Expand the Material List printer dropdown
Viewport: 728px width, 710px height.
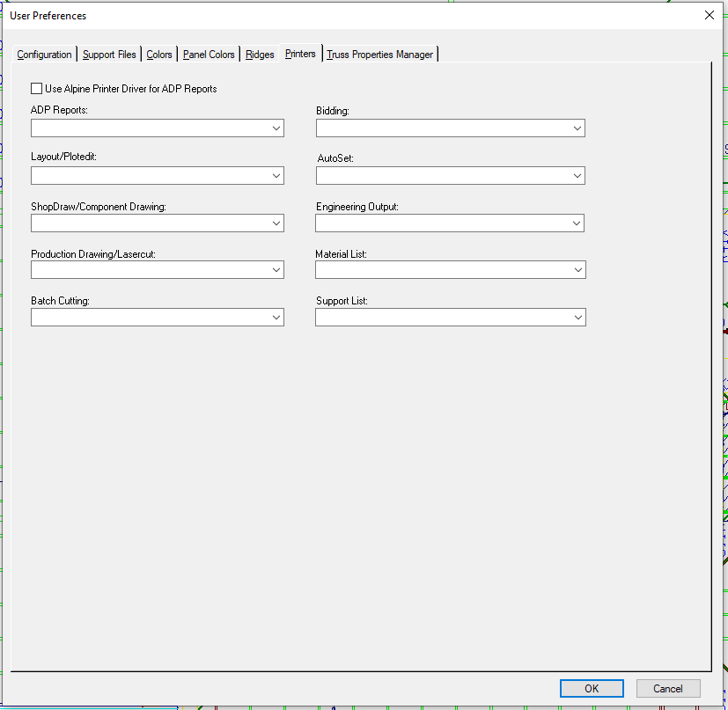coord(450,270)
